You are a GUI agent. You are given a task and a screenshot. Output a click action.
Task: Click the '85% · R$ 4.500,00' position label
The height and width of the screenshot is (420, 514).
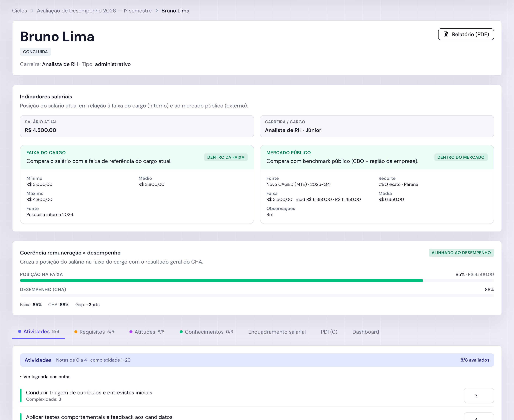(475, 275)
